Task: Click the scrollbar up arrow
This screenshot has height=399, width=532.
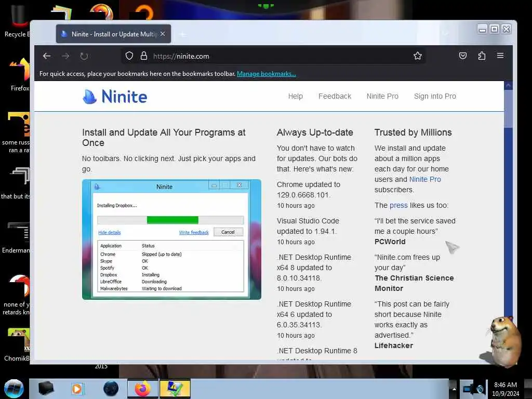Action: [x=508, y=85]
